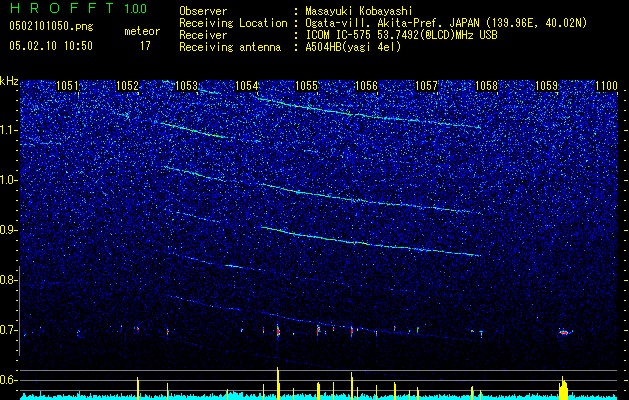The image size is (629, 400).
Task: Click the HROFFT title text
Action: 62,8
